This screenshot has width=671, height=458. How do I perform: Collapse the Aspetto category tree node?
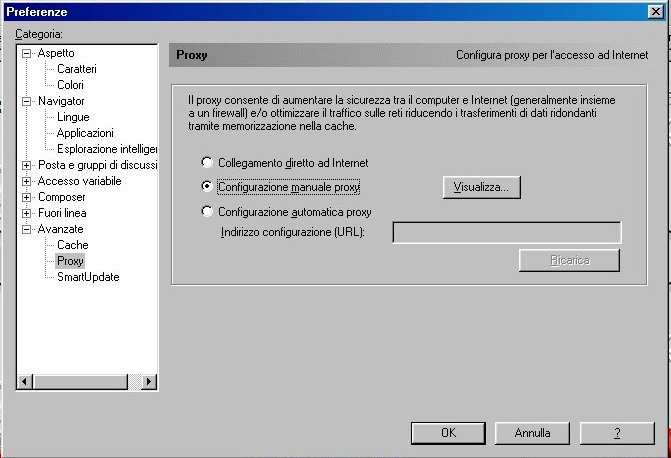point(27,53)
